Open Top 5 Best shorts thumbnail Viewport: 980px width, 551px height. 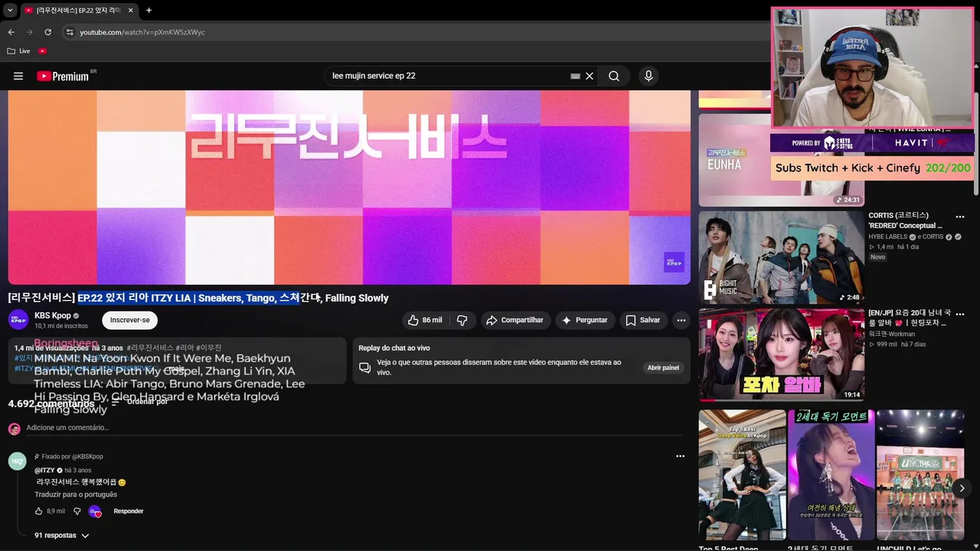[742, 474]
